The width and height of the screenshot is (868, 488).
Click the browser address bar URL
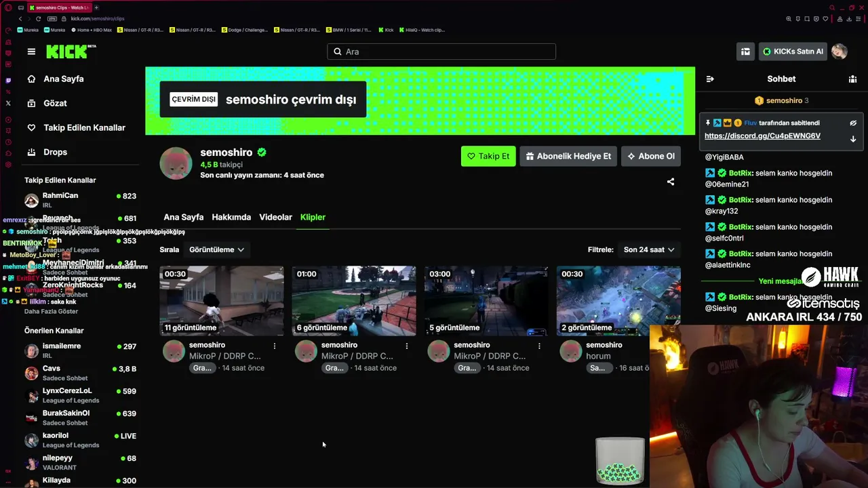point(98,19)
